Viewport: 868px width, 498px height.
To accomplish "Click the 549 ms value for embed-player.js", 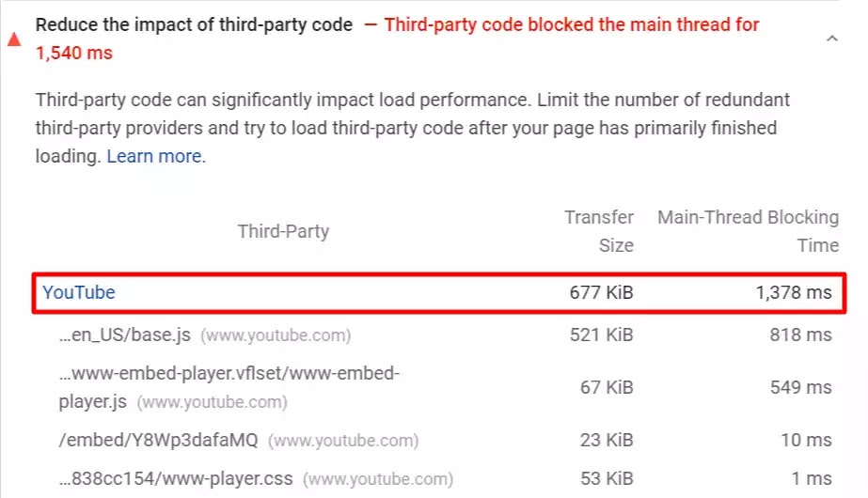I will [801, 387].
